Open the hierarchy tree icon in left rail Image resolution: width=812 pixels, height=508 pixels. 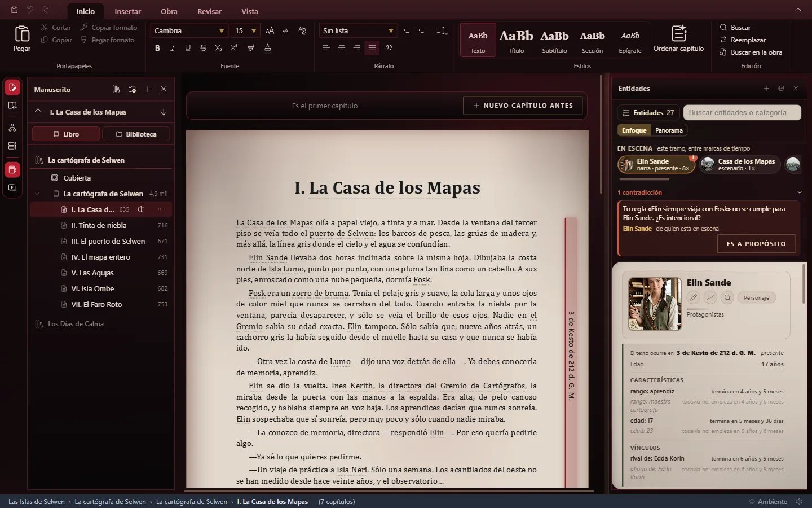point(12,128)
